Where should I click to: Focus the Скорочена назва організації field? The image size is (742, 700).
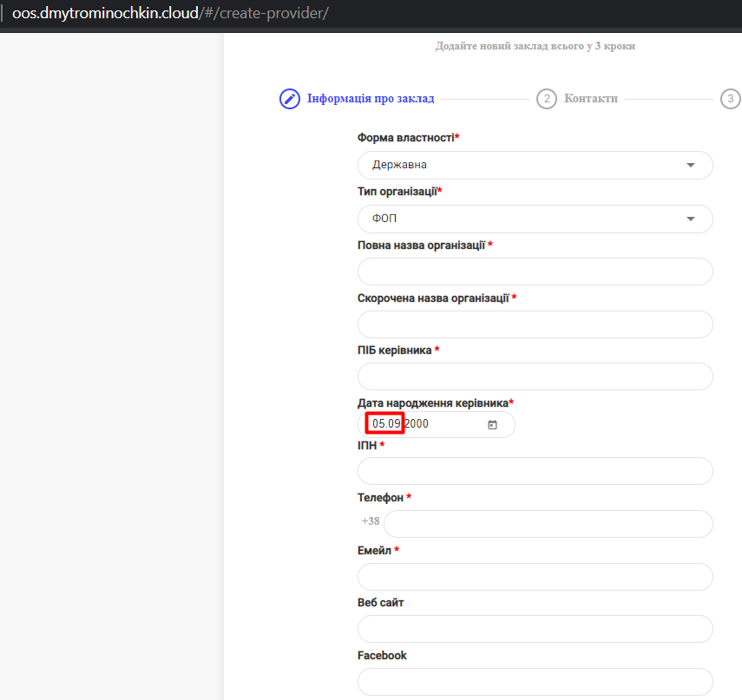point(535,324)
